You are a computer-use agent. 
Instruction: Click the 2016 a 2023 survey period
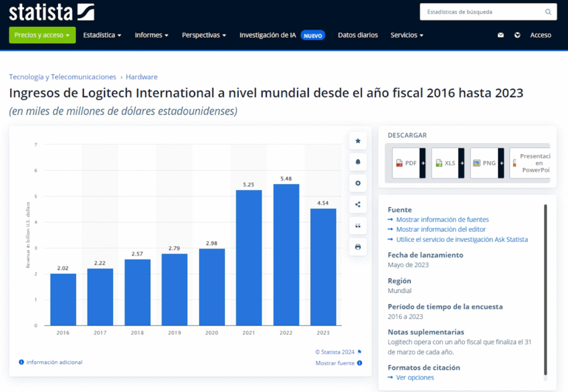coord(405,317)
